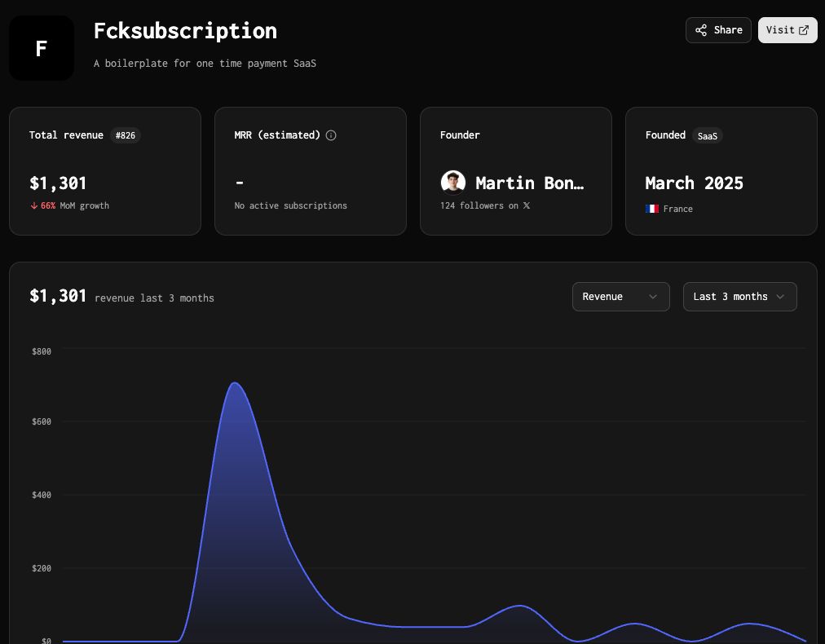Click Martin Bon's founder avatar
The width and height of the screenshot is (825, 644).
[x=453, y=183]
